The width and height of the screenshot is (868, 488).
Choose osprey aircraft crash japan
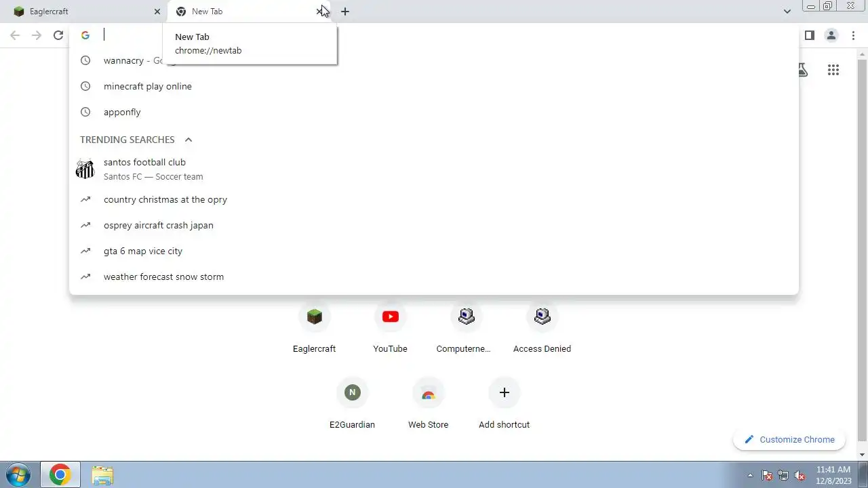434,225
